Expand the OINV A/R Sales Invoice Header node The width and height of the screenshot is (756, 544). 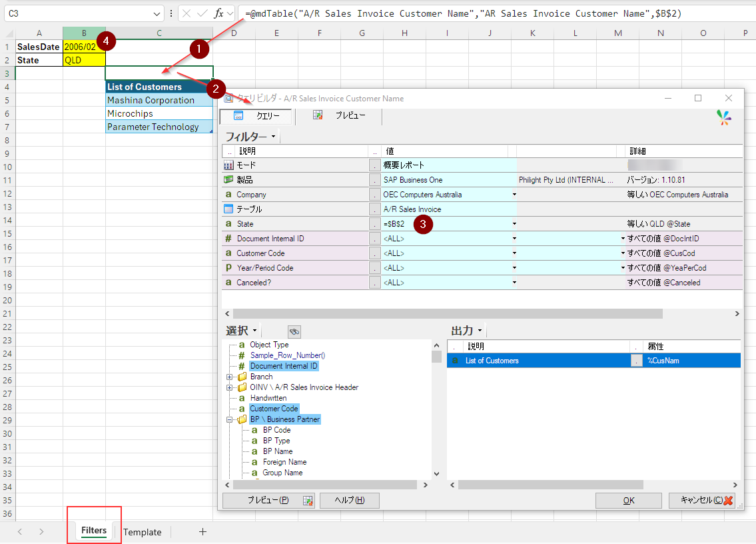tap(230, 387)
